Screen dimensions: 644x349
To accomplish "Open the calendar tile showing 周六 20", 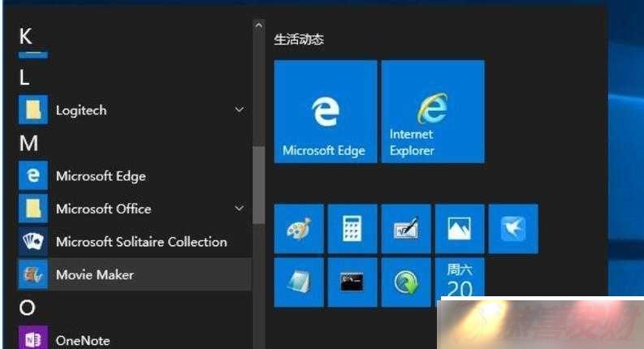I will [x=460, y=278].
